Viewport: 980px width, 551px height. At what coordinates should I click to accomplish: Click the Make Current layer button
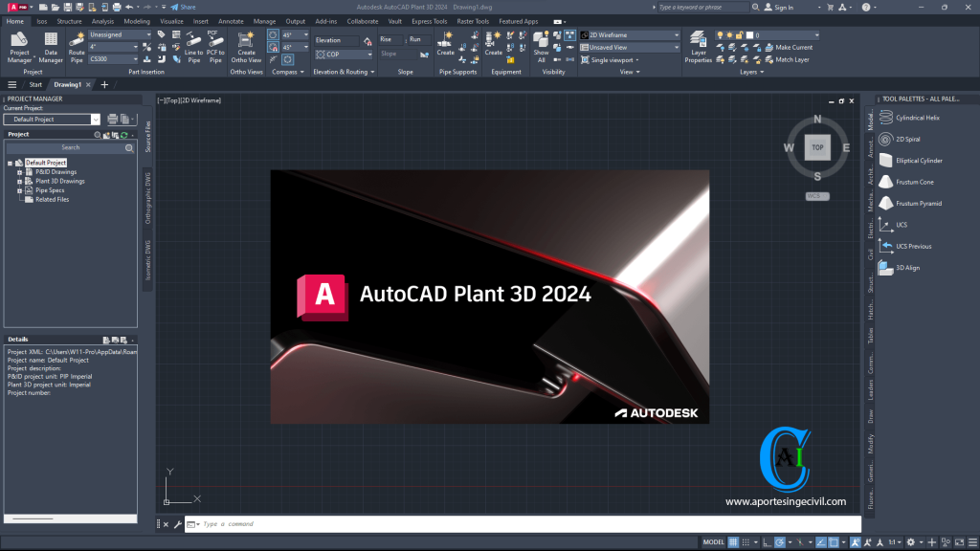click(x=792, y=48)
